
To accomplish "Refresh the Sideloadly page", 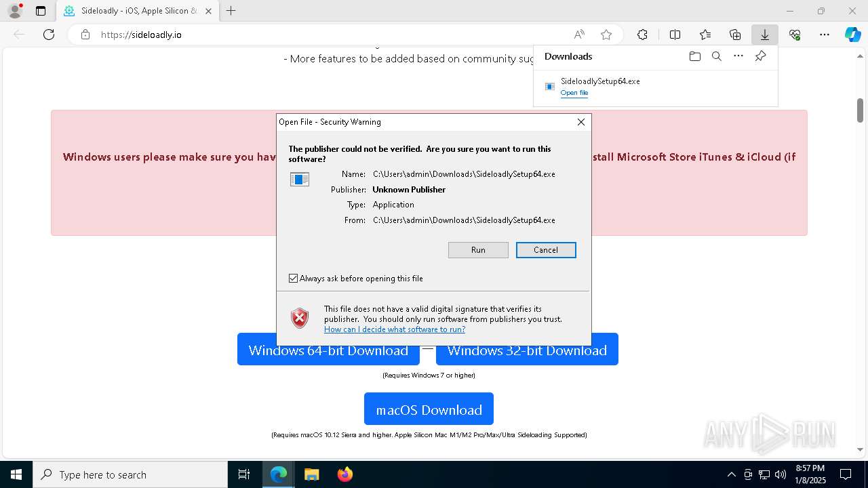I will tap(49, 35).
